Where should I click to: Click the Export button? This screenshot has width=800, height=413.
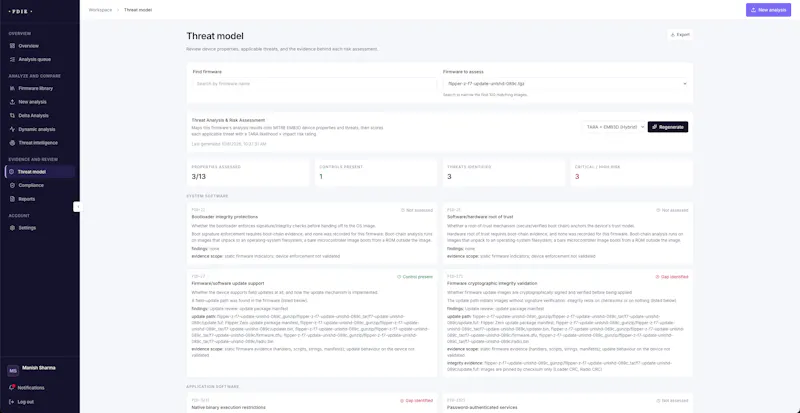[x=680, y=35]
